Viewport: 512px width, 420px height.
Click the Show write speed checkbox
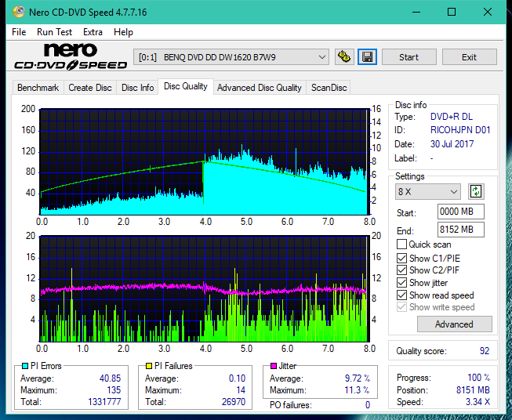401,307
